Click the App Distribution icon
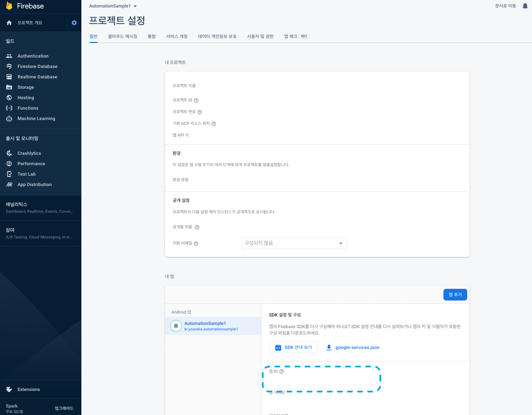 9,184
